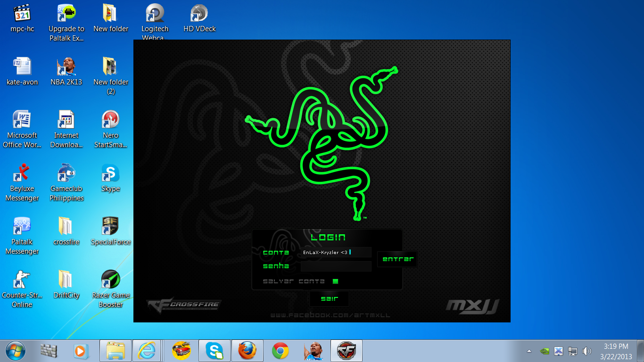Select the Internet Download Manager desktop shortcut

point(66,130)
